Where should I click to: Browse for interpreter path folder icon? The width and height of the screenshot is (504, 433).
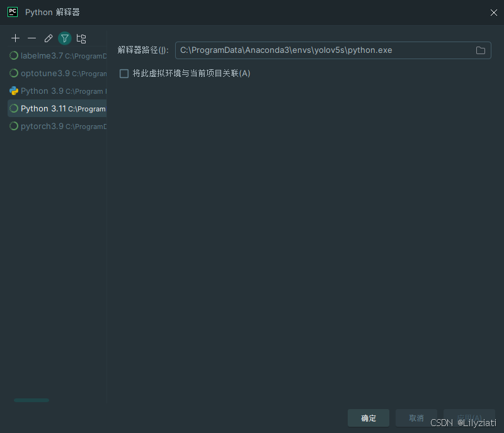(x=481, y=50)
